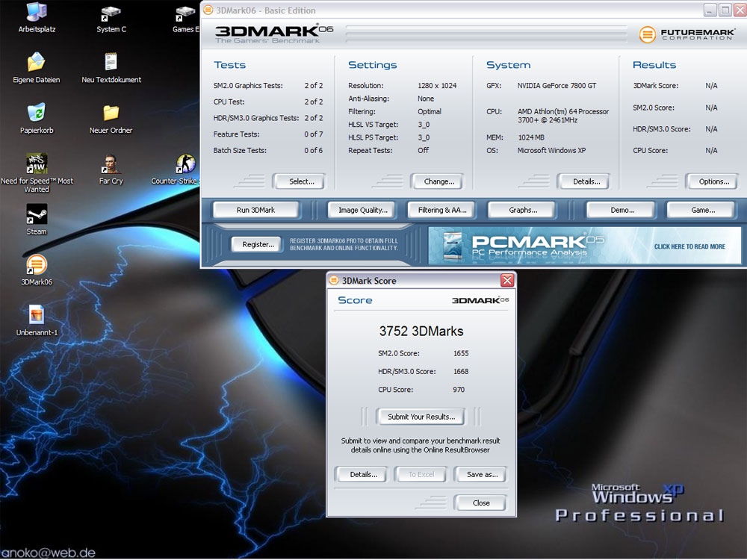
Task: Click the '1280 x 1024' resolution value
Action: (437, 86)
